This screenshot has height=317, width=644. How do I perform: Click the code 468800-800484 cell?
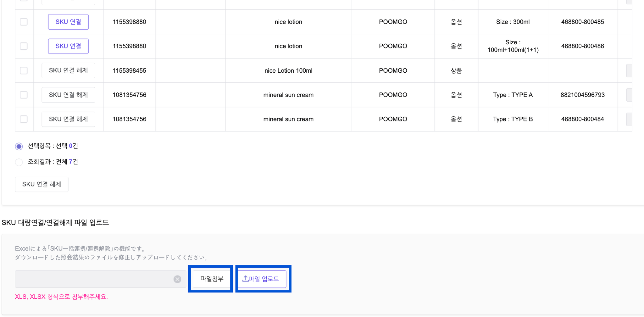[x=582, y=119]
